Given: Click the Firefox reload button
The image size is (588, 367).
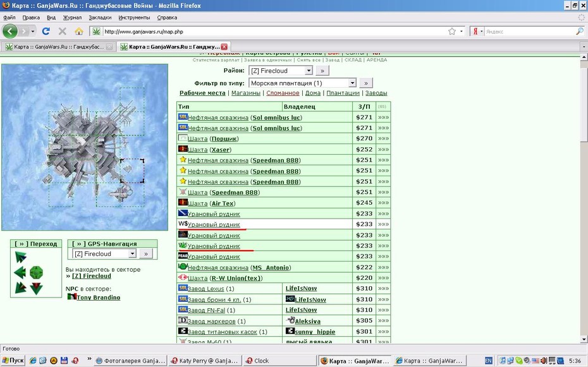Looking at the screenshot, I should [x=46, y=31].
